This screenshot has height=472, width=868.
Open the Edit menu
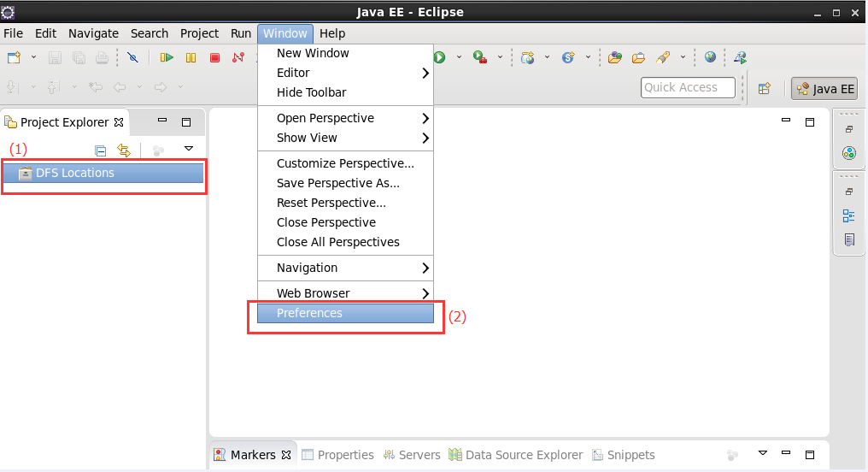coord(45,33)
